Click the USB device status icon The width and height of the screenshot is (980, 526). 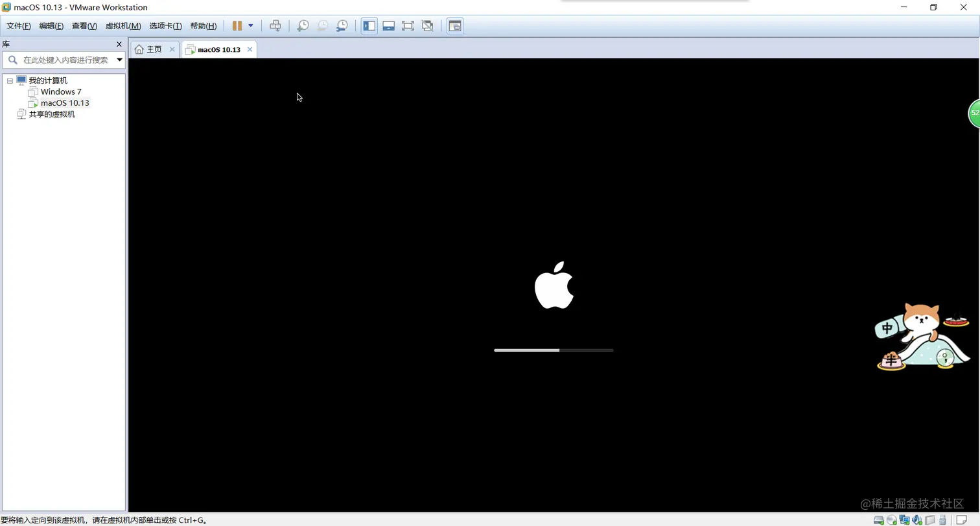coord(942,520)
